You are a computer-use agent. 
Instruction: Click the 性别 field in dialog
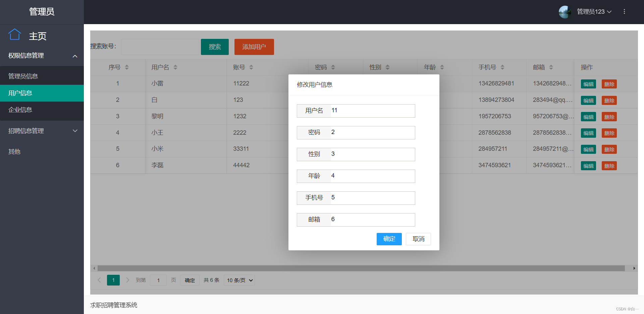point(373,154)
